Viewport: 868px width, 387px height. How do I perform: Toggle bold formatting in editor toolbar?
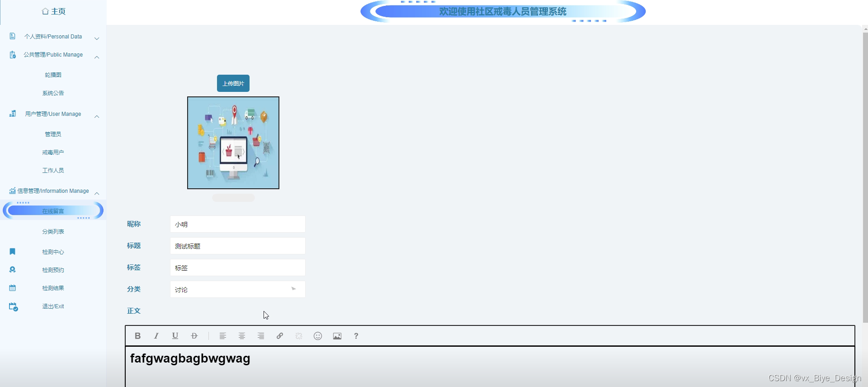138,336
